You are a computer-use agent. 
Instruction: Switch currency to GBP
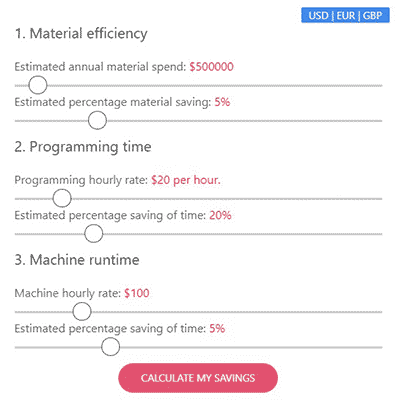click(372, 16)
